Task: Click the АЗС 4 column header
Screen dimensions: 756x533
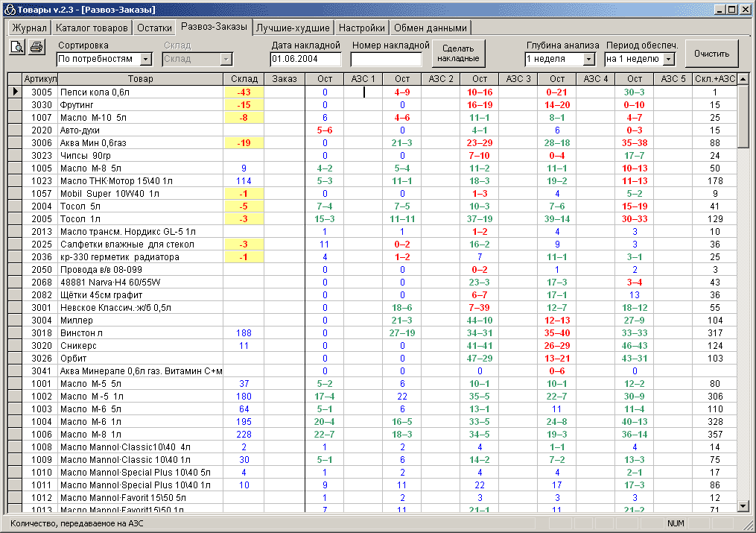Action: coord(595,78)
